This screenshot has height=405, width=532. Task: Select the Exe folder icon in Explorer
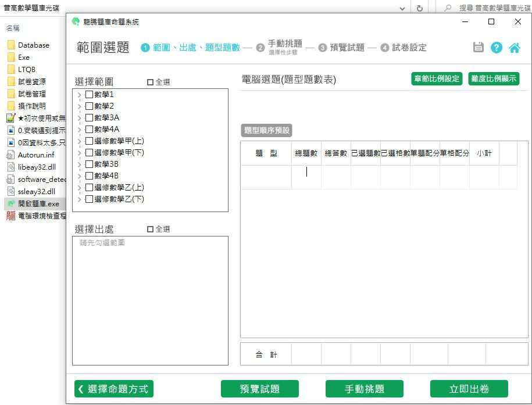tap(11, 57)
